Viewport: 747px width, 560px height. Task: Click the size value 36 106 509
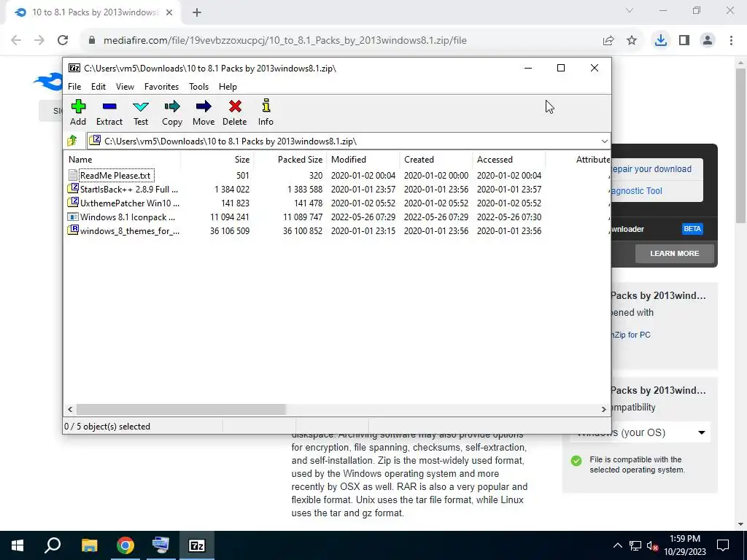click(x=230, y=230)
